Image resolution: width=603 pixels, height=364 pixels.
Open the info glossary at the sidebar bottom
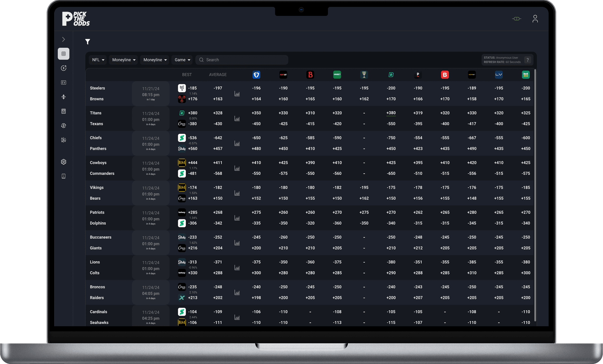pyautogui.click(x=64, y=176)
